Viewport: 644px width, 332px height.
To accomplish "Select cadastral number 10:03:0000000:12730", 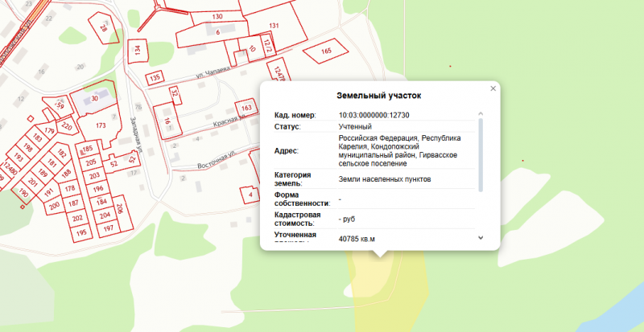I will point(374,115).
